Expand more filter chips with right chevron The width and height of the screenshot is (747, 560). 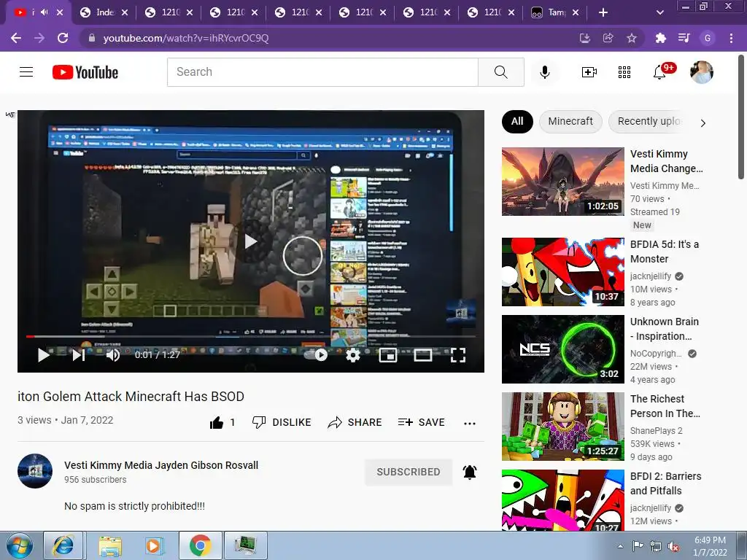coord(703,123)
